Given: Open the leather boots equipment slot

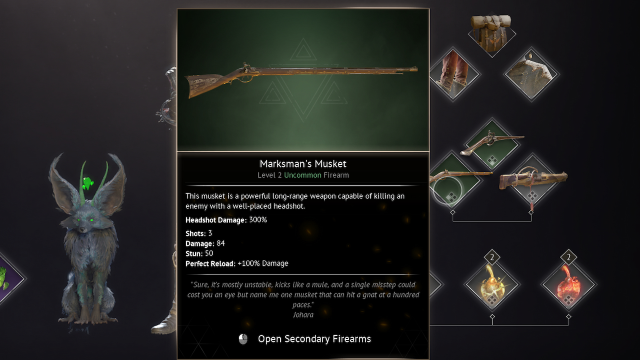Looking at the screenshot, I should click(x=454, y=74).
